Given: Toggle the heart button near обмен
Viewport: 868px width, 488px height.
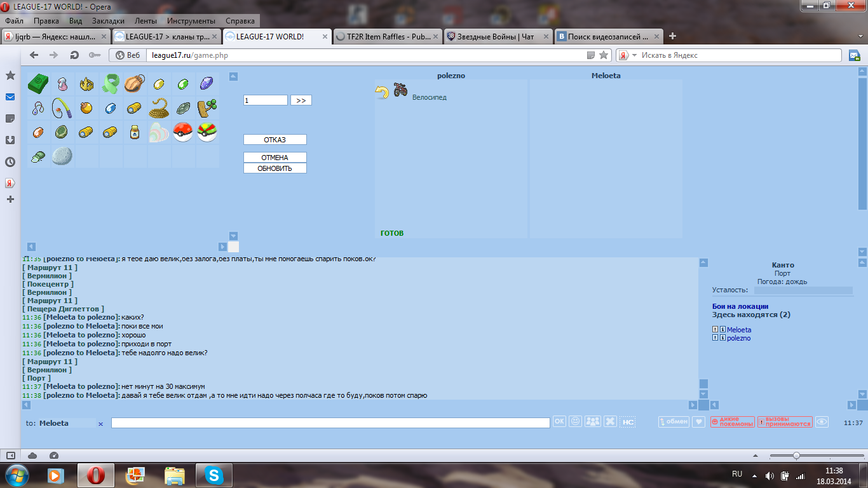Looking at the screenshot, I should (x=698, y=422).
